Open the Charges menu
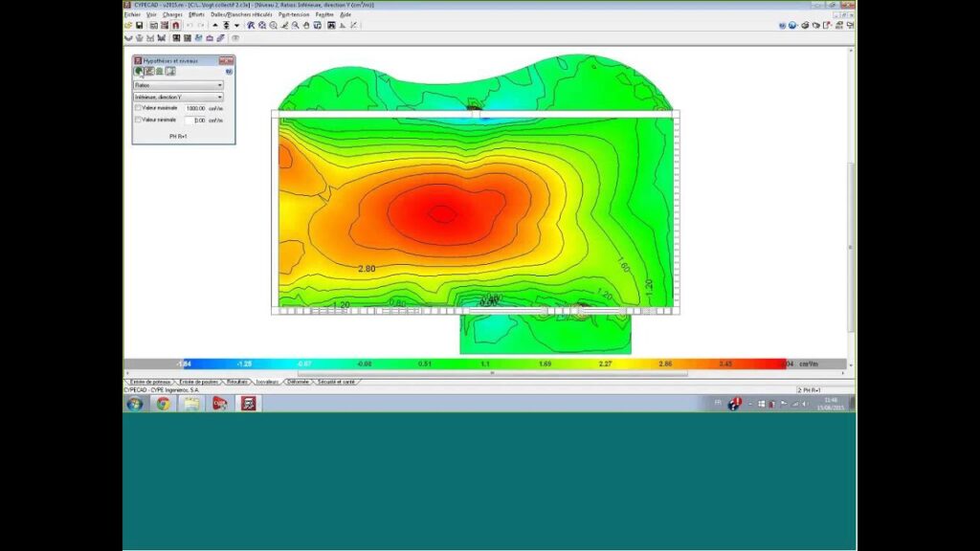 pyautogui.click(x=171, y=14)
